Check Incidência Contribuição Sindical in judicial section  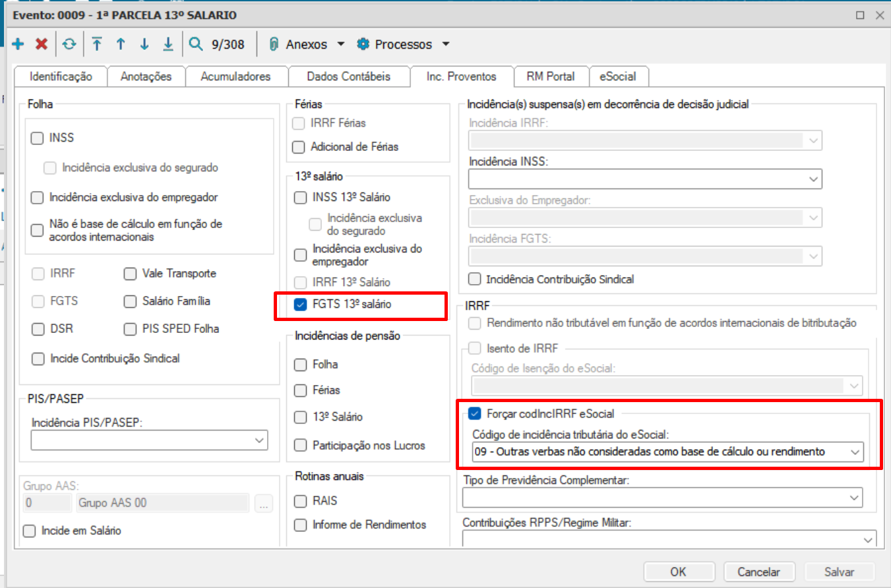click(x=474, y=279)
